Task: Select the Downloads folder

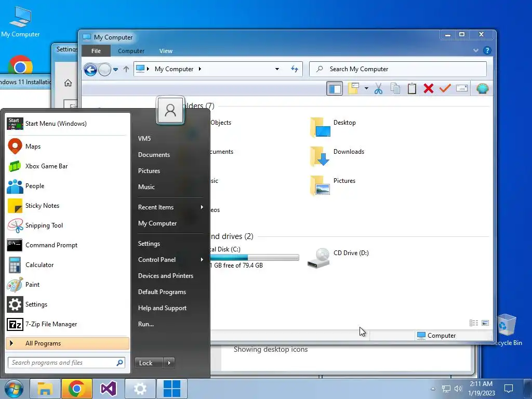Action: (x=337, y=156)
